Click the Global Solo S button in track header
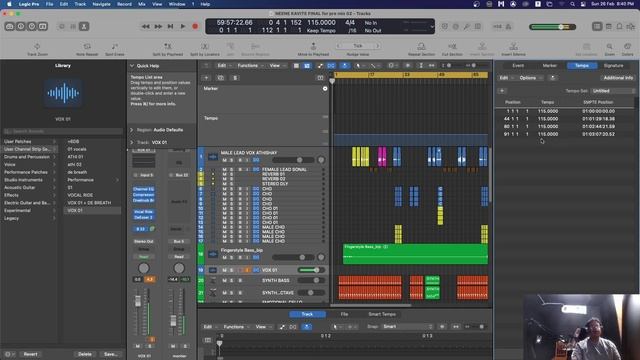 coord(235,78)
